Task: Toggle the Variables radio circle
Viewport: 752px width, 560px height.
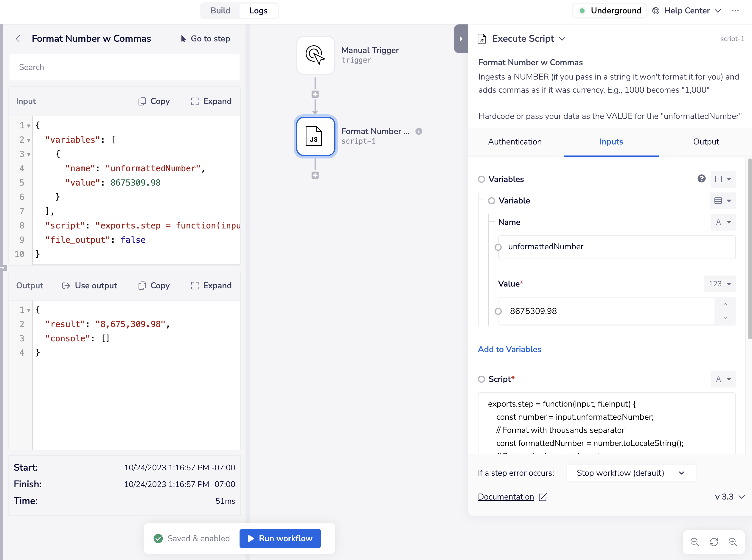Action: 481,179
